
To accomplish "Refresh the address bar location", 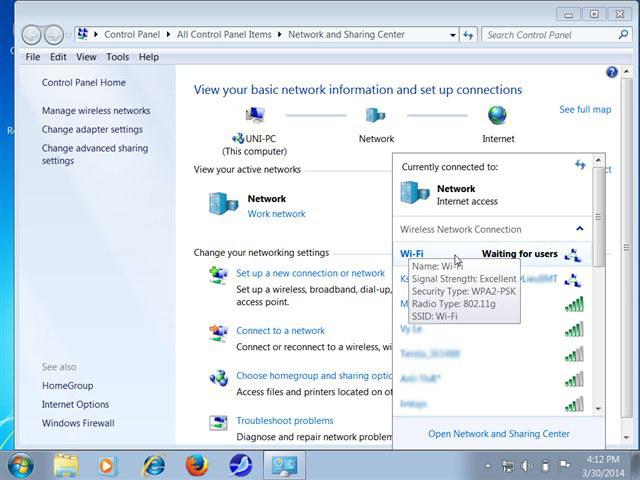I will pos(468,35).
